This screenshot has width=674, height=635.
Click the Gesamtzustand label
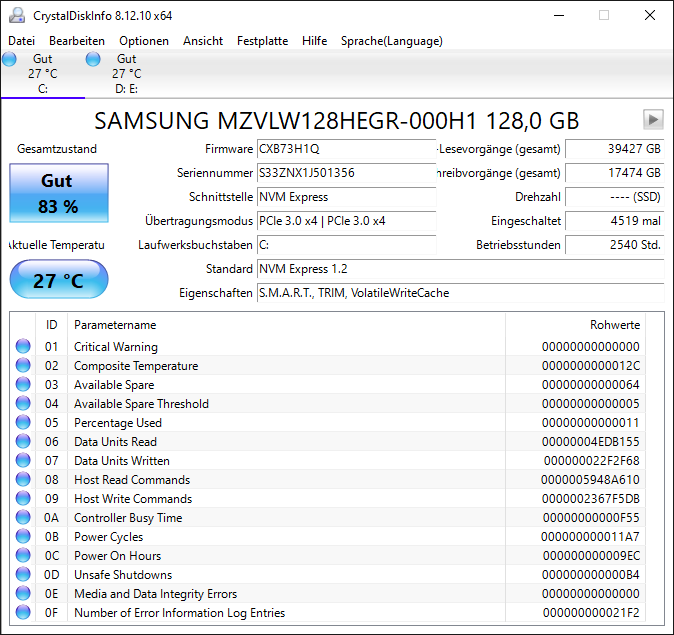click(x=57, y=149)
